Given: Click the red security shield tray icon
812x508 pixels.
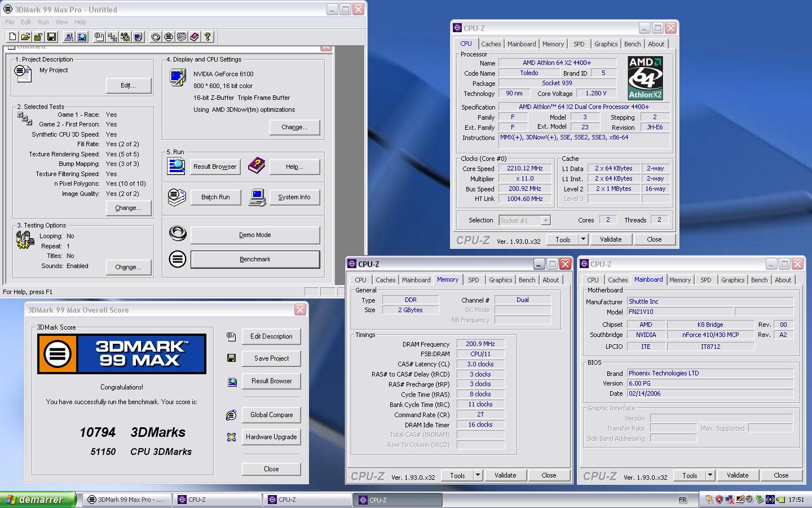Looking at the screenshot, I should [719, 500].
